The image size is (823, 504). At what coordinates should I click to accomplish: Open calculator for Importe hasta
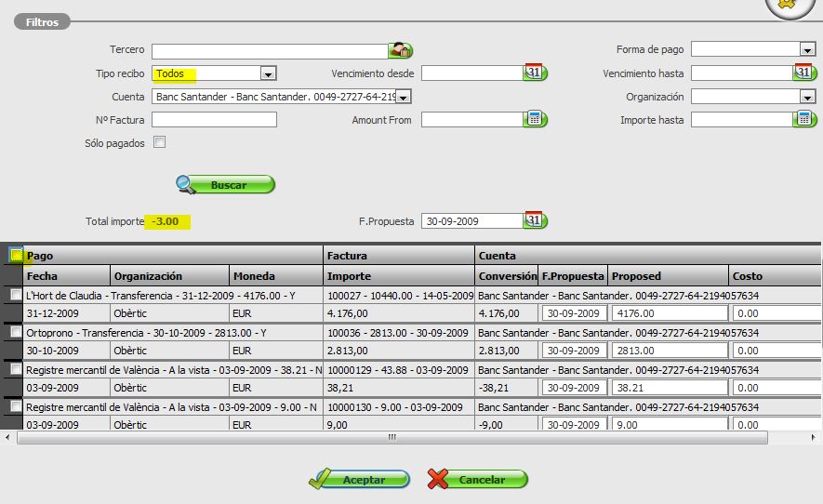click(806, 119)
